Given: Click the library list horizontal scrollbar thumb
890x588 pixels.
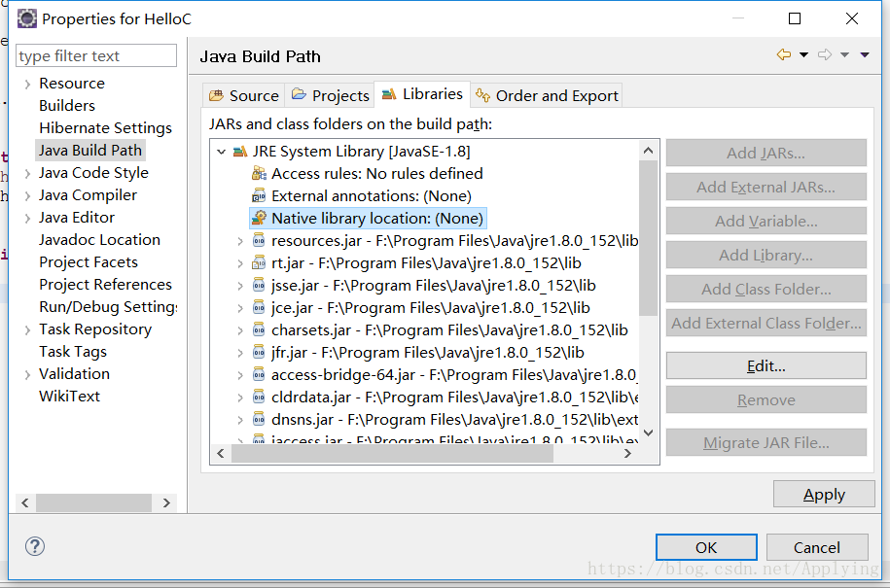Looking at the screenshot, I should pyautogui.click(x=392, y=454).
